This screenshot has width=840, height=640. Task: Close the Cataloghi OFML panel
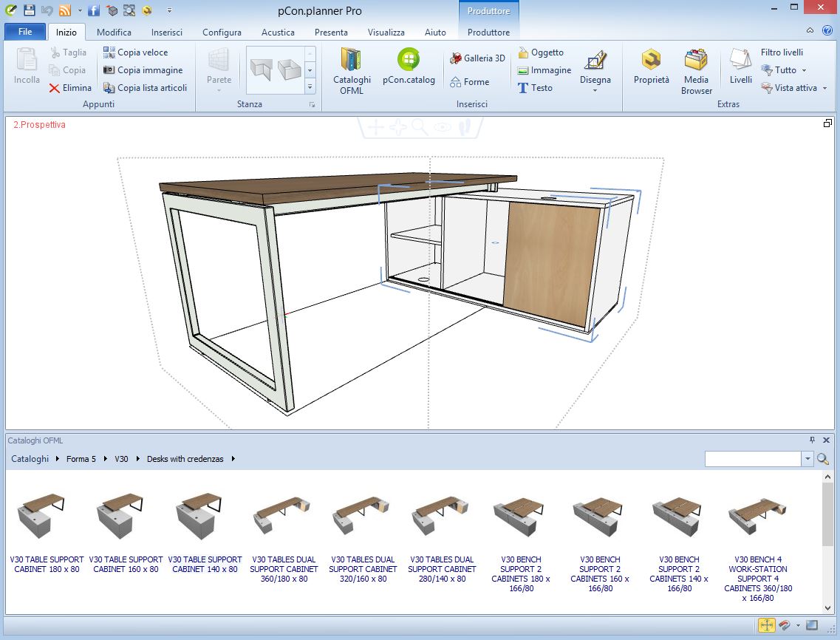(x=826, y=440)
